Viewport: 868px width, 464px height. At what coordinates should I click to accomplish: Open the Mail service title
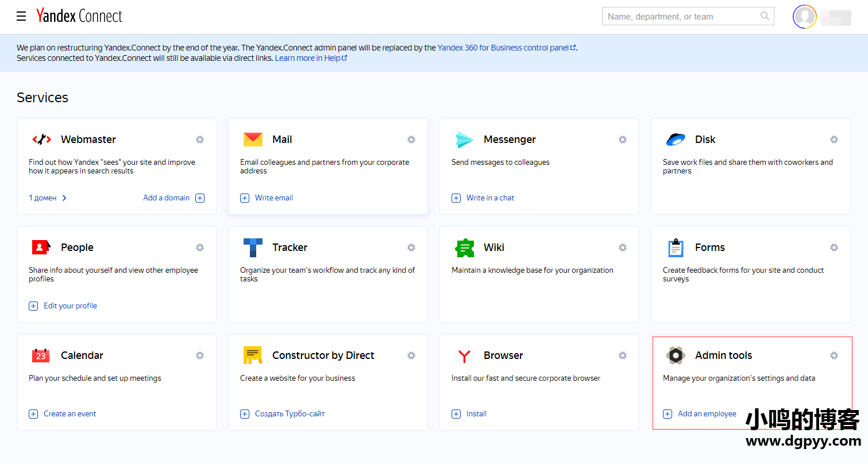[282, 140]
